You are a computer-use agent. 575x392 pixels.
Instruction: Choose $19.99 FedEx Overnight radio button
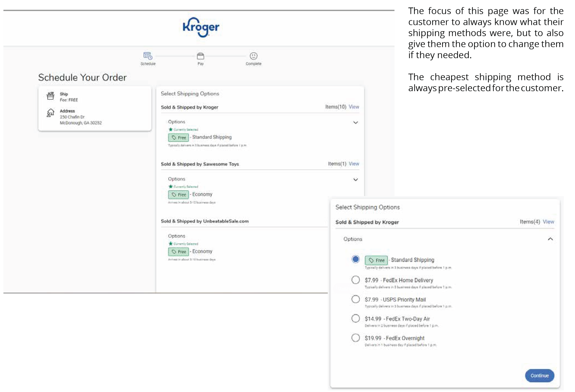click(356, 338)
